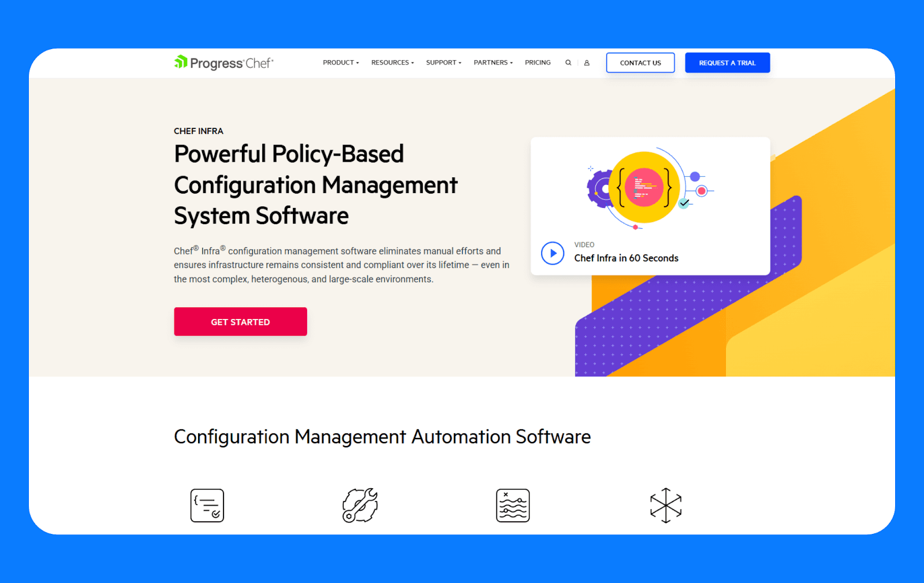Image resolution: width=924 pixels, height=583 pixels.
Task: Click the Get Started button
Action: point(240,322)
